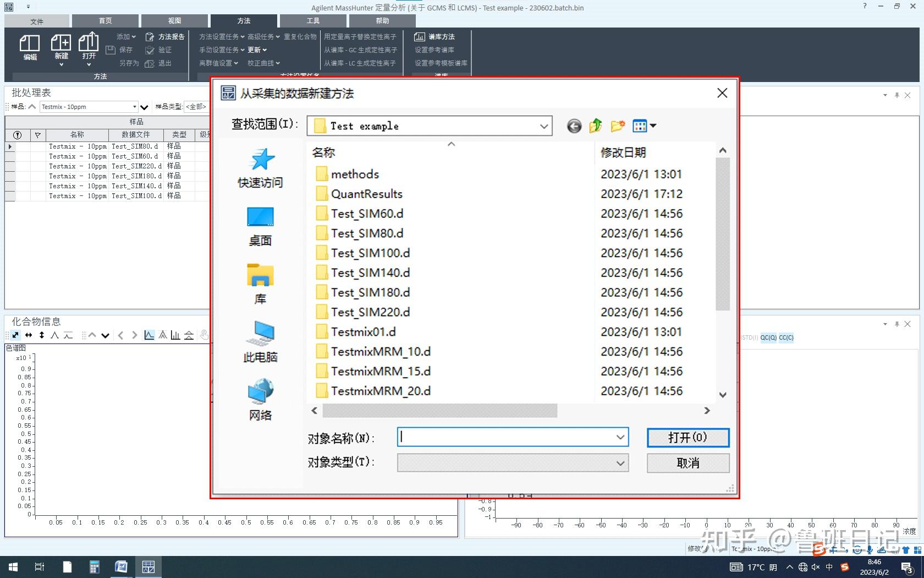This screenshot has height=578, width=924.
Task: Switch to the 首页 ribbon tab
Action: 106,21
